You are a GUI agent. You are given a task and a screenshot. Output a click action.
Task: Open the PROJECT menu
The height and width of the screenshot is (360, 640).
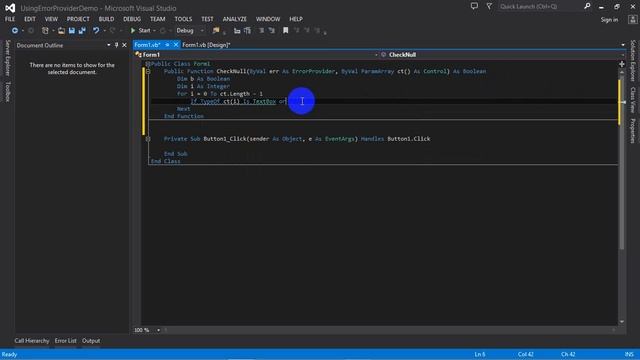[78, 19]
